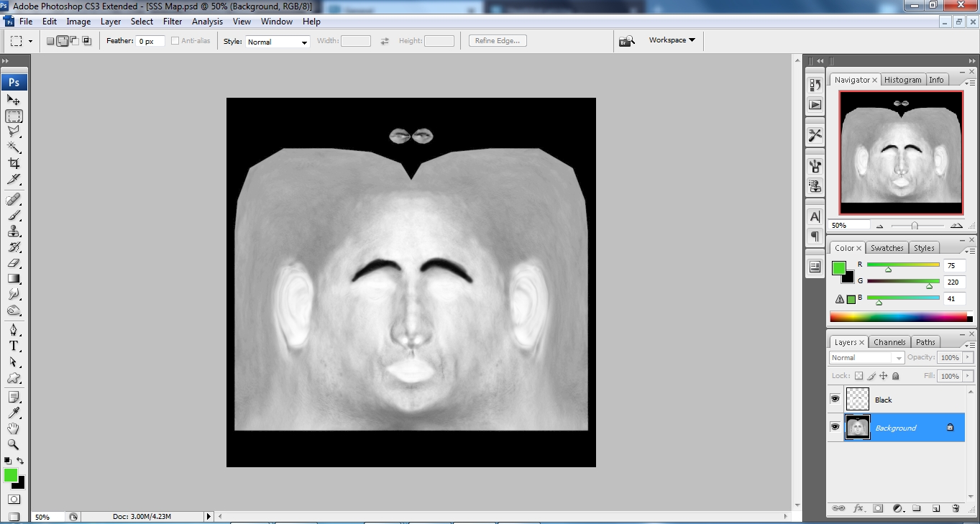Image resolution: width=980 pixels, height=524 pixels.
Task: Hide the Black layer
Action: 835,399
